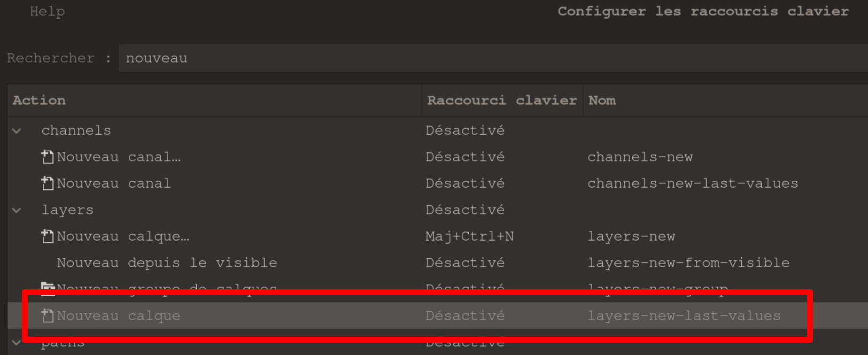Click the Nouveau calque… document icon
The width and height of the screenshot is (868, 355).
tap(48, 236)
